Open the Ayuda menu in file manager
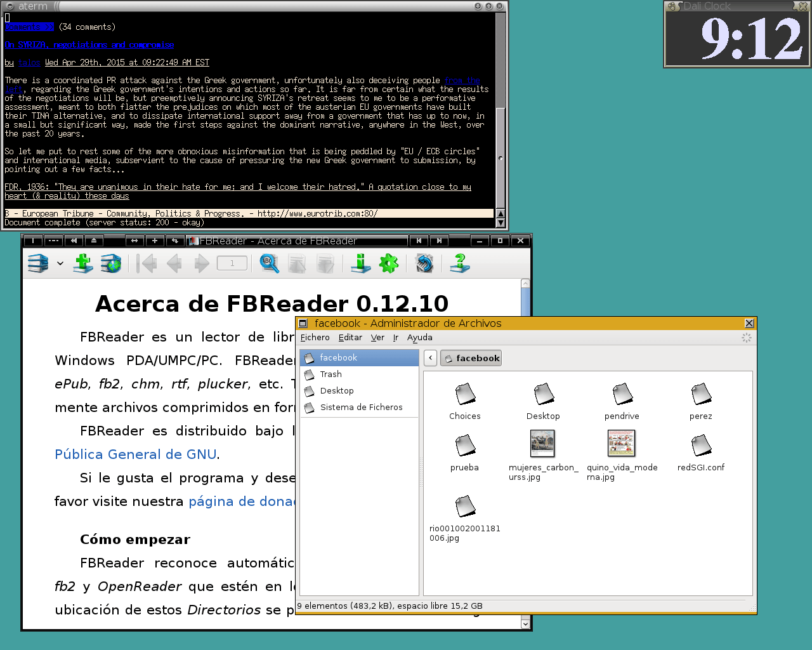Screen dimensions: 812x650 419,338
